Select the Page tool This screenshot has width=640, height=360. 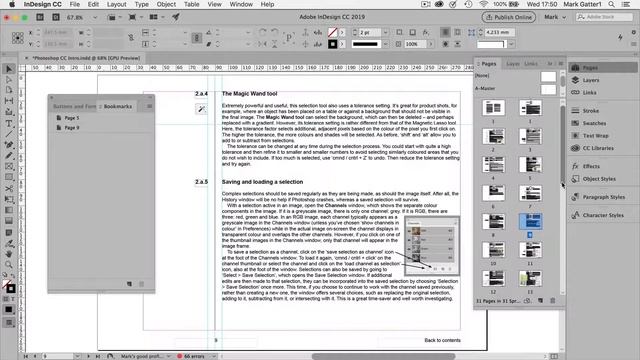pos(9,90)
